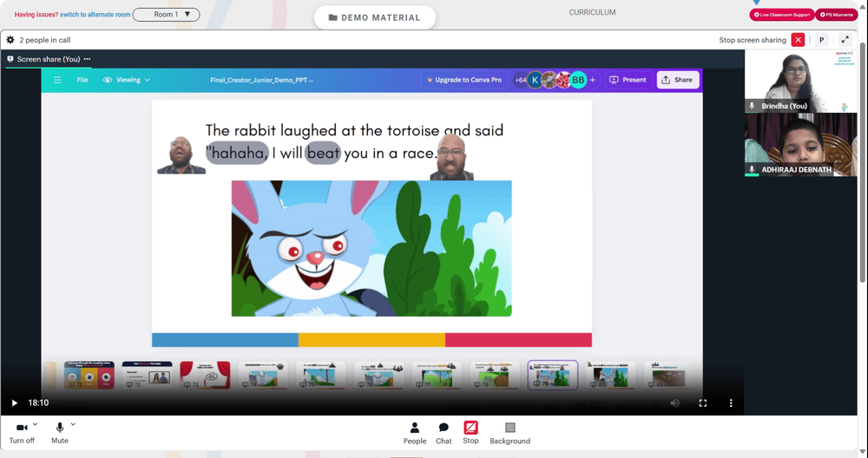This screenshot has width=868, height=458.
Task: Open the Canva hamburger menu
Action: (x=57, y=80)
